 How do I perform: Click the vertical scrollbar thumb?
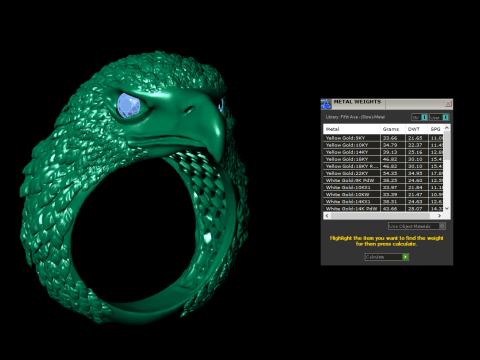point(447,146)
